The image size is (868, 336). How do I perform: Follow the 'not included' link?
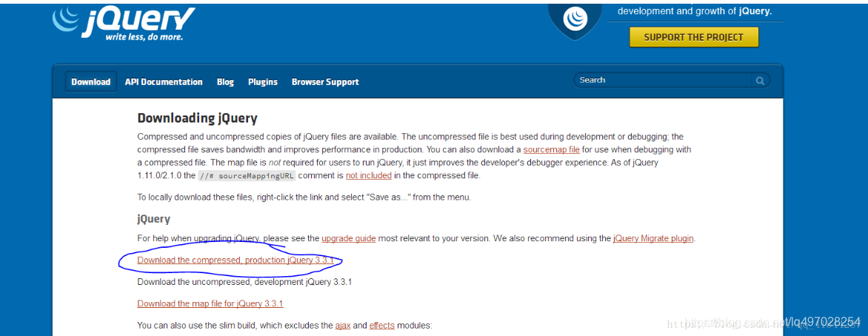click(369, 175)
